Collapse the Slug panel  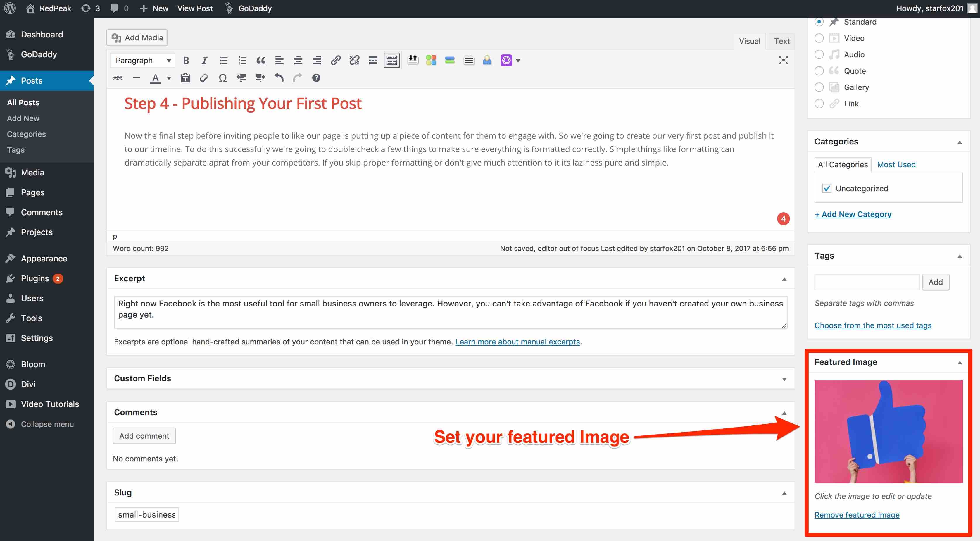(784, 493)
